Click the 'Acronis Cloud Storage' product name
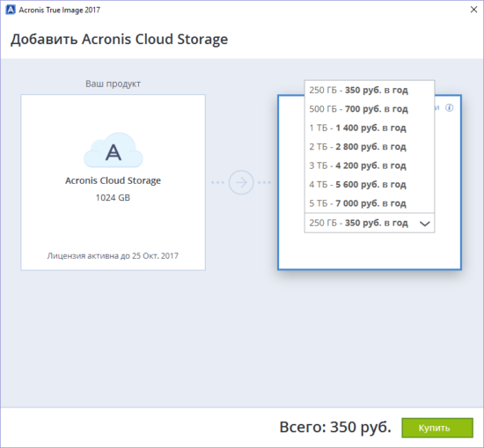Viewport: 484px width, 448px height. coord(113,180)
